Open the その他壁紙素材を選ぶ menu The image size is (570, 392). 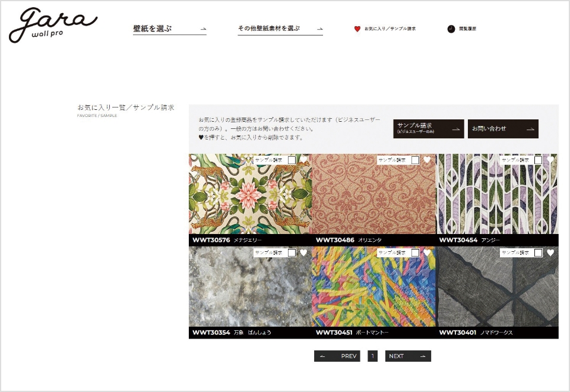[x=280, y=29]
